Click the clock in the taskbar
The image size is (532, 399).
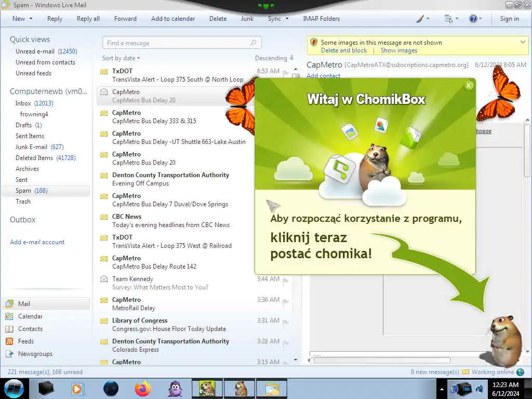pyautogui.click(x=506, y=389)
